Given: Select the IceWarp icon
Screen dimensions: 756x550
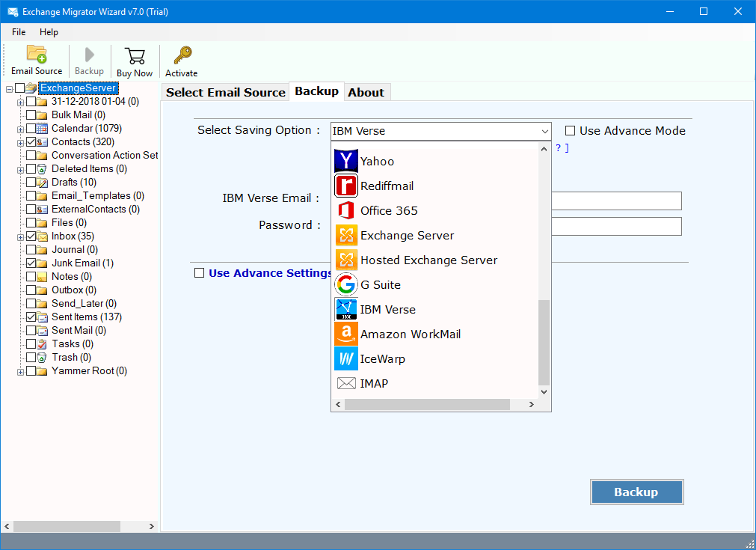Looking at the screenshot, I should pyautogui.click(x=345, y=358).
